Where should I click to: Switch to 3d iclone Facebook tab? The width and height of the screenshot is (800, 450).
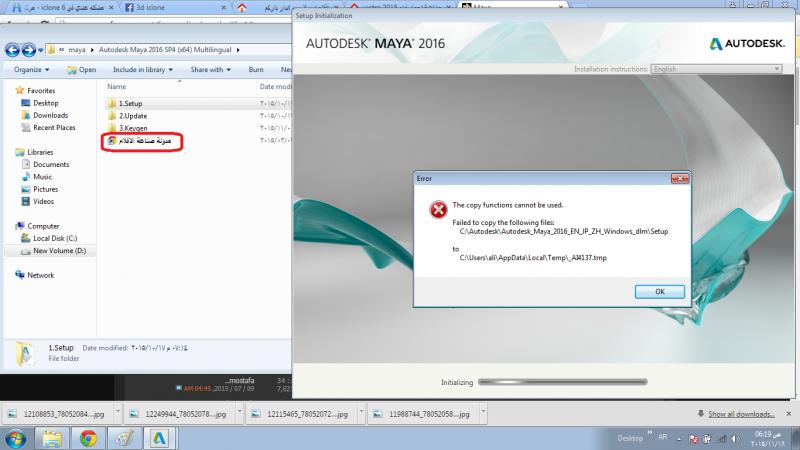click(173, 8)
